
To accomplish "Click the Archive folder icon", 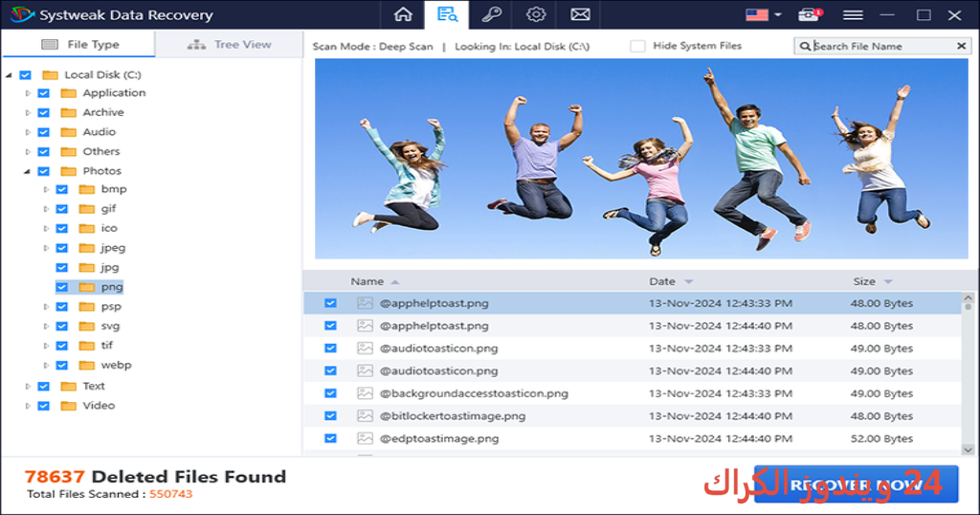I will tap(68, 113).
